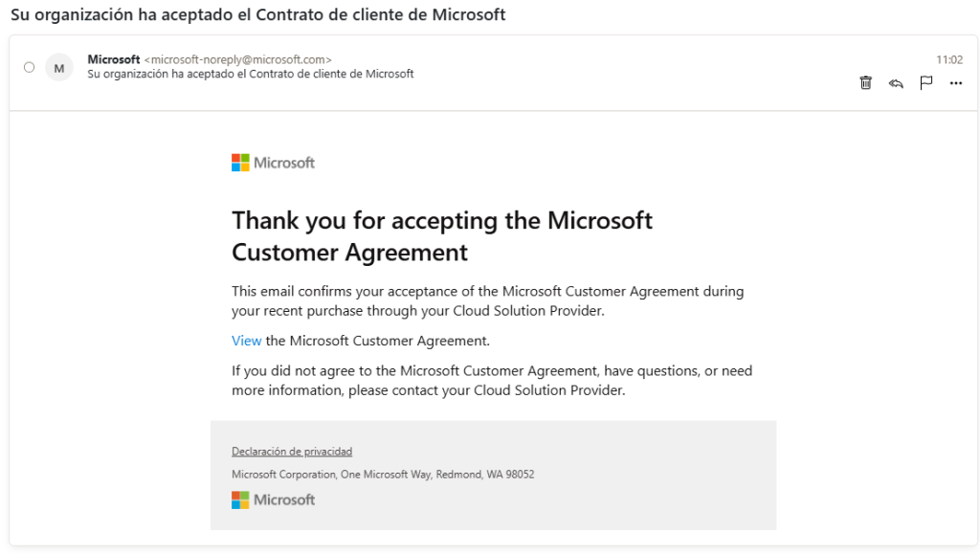The image size is (980, 554).
Task: Click the Microsoft logo above the heading
Action: (273, 163)
